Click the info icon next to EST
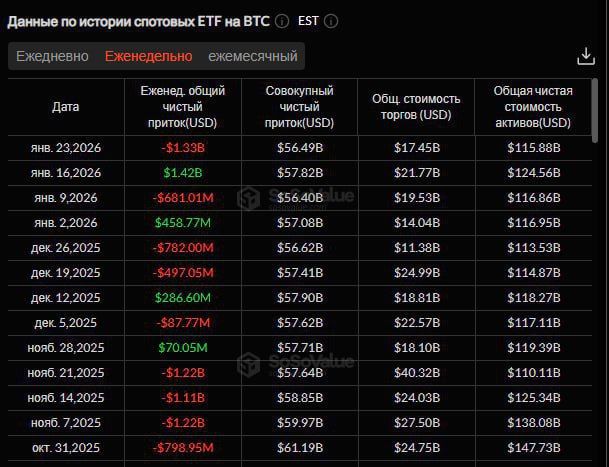Viewport: 609px width, 467px height. coord(332,20)
